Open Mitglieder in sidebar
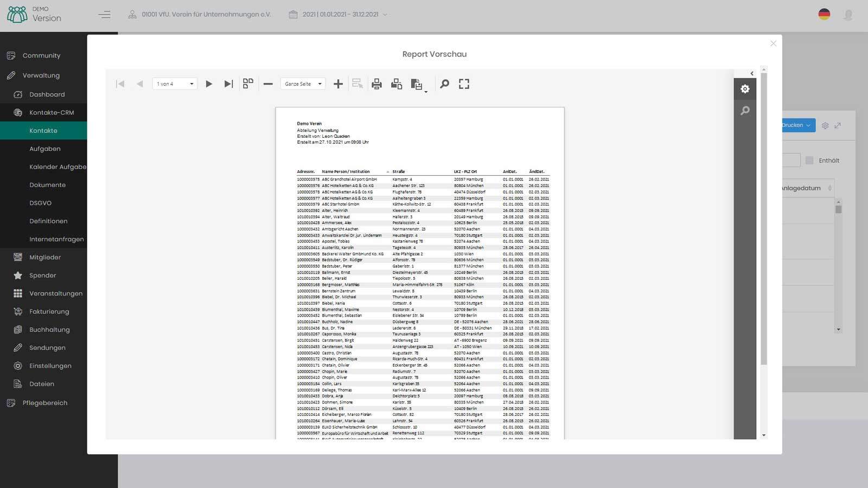Image resolution: width=868 pixels, height=488 pixels. pyautogui.click(x=45, y=257)
